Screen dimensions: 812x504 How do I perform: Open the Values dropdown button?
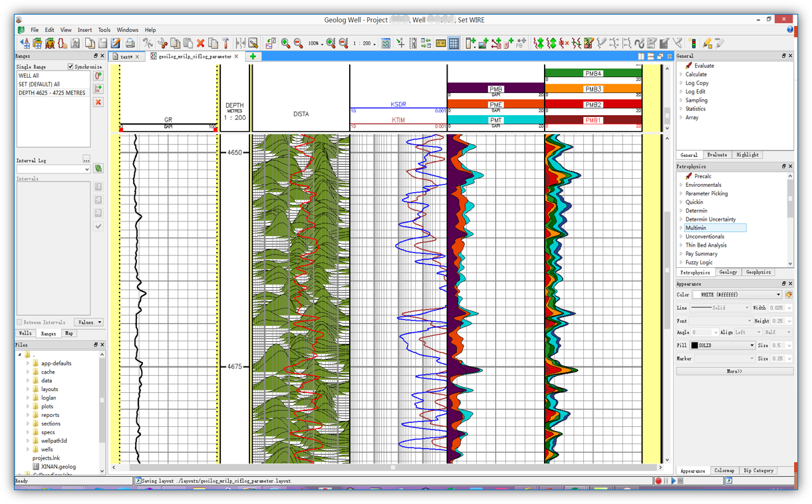coord(89,322)
